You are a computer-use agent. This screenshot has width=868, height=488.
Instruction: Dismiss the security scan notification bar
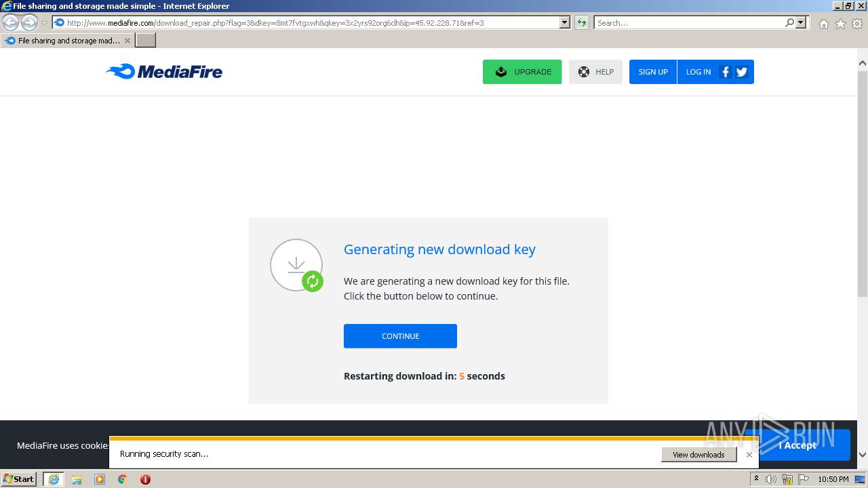click(x=749, y=455)
